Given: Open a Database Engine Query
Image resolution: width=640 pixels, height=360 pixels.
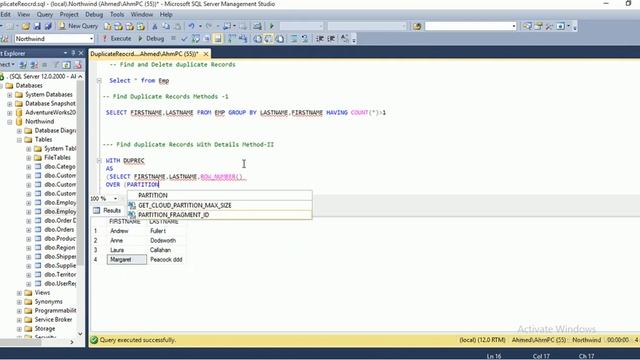Looking at the screenshot, I should pyautogui.click(x=107, y=26).
